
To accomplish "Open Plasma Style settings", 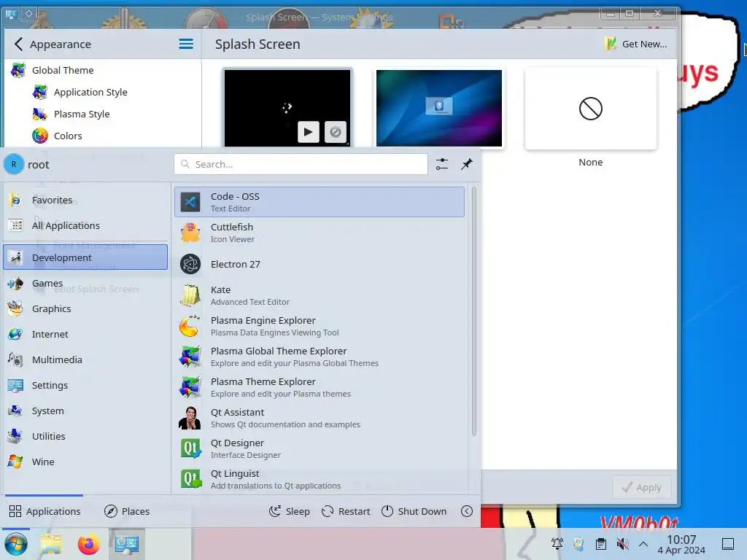I will point(102,114).
